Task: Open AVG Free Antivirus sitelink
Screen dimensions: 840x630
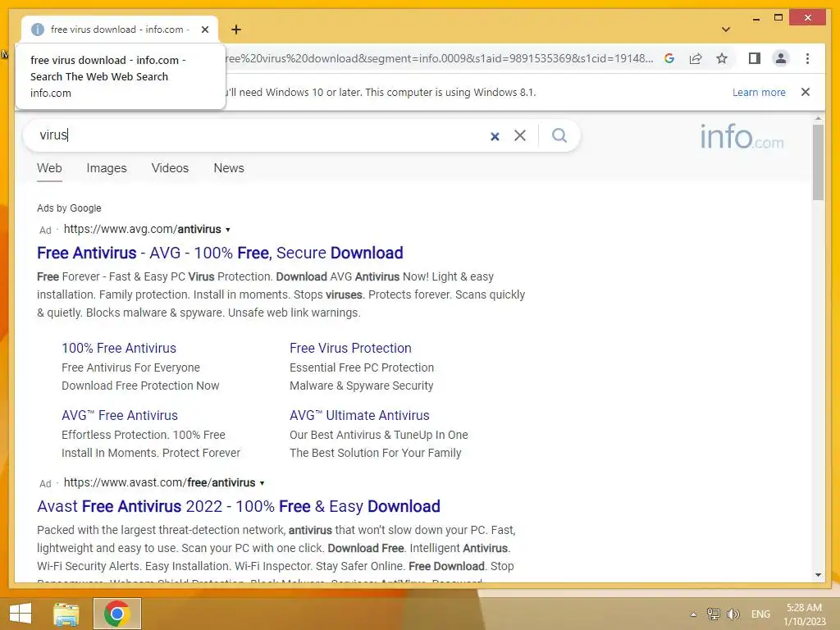Action: (x=120, y=416)
